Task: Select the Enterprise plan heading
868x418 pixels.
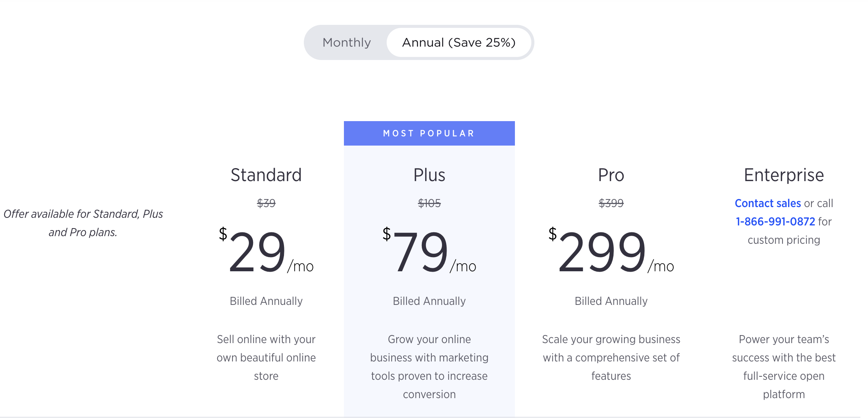Action: [x=784, y=175]
